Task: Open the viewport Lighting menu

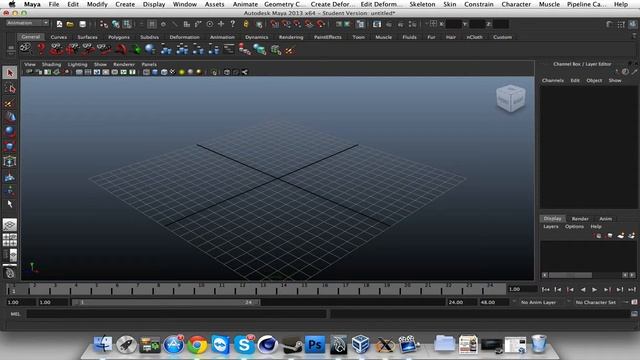Action: 78,64
